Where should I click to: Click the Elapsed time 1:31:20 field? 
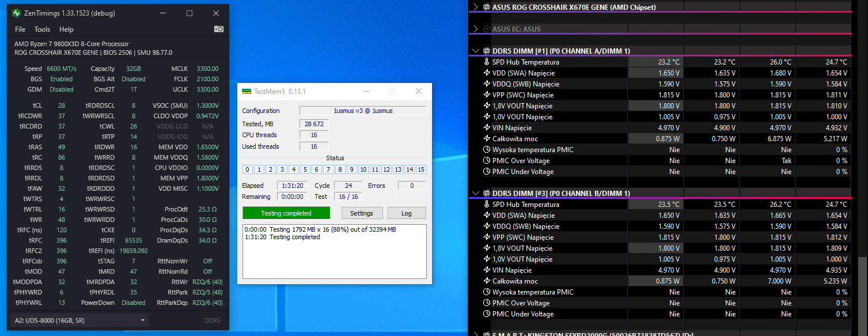(293, 186)
